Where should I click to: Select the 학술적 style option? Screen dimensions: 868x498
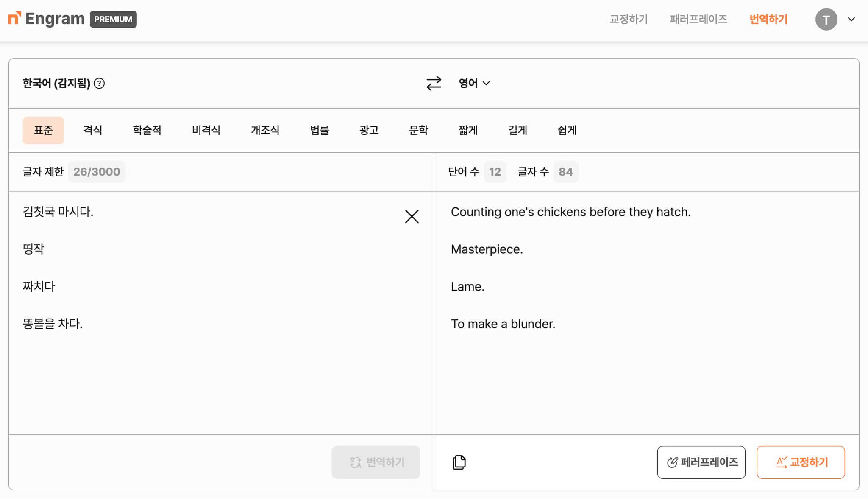pos(147,130)
